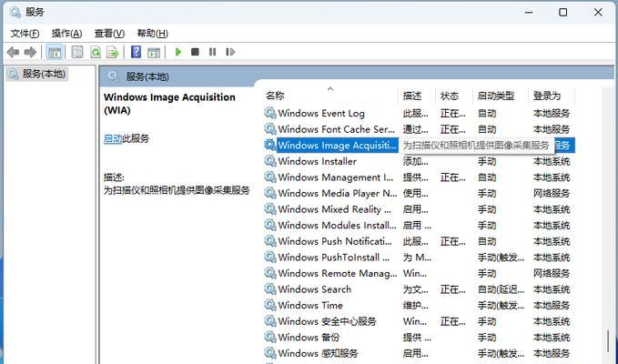Click gear icon of Windows Remote Management

click(270, 273)
